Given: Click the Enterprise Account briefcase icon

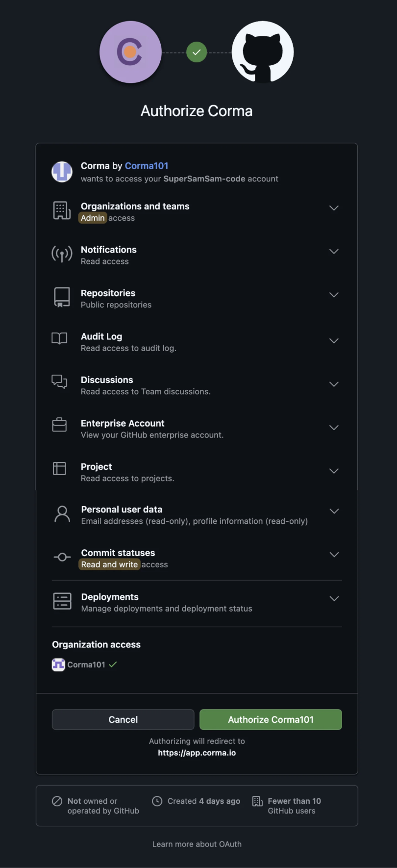Looking at the screenshot, I should point(60,425).
